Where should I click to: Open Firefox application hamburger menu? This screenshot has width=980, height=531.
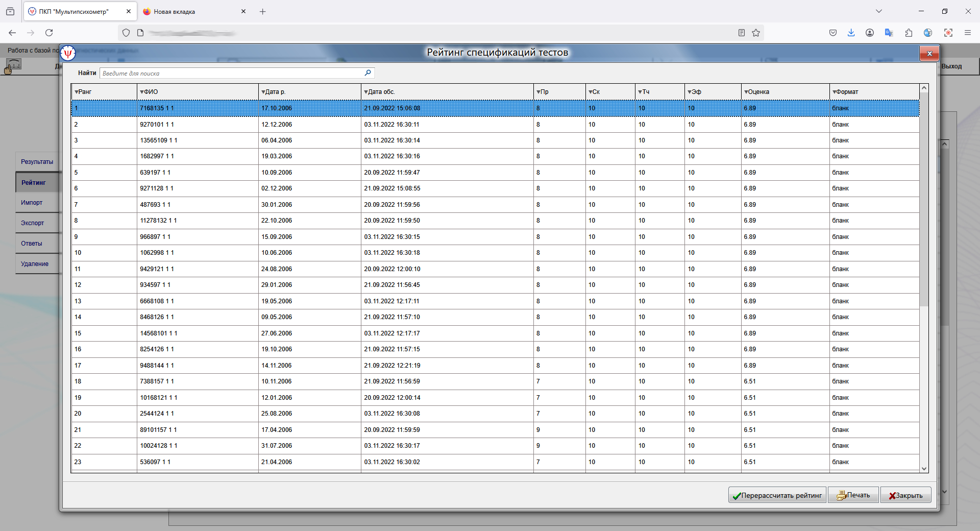967,33
